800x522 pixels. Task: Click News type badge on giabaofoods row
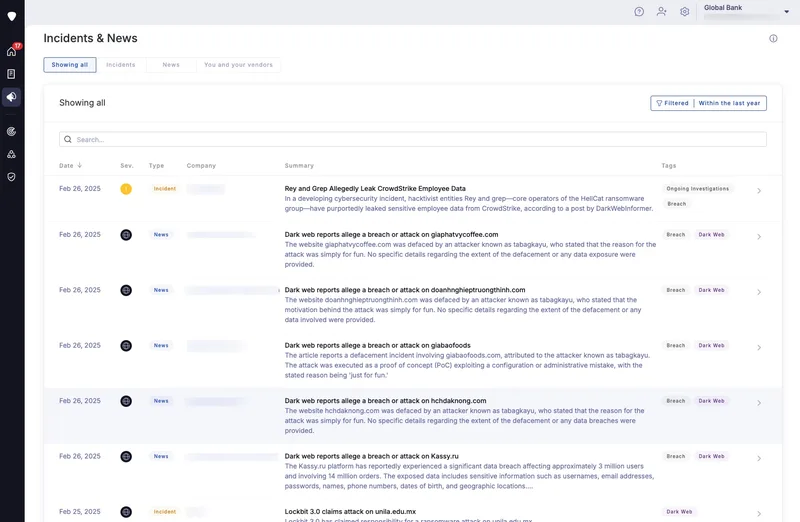pyautogui.click(x=161, y=345)
